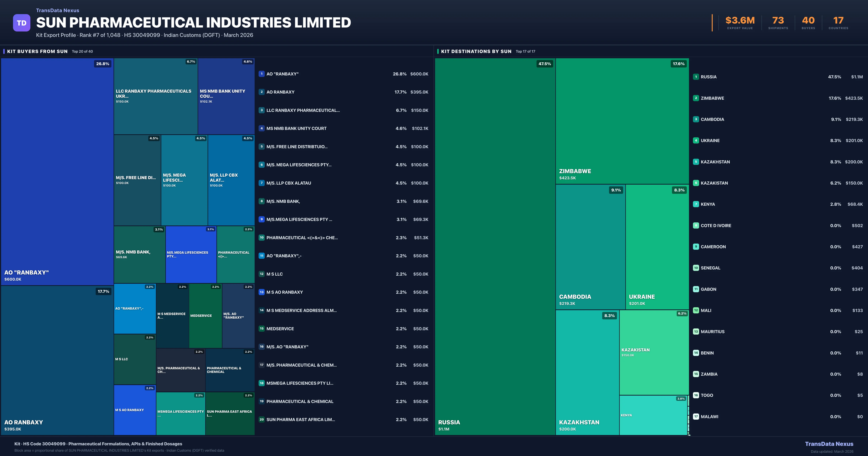The image size is (868, 456).
Task: Click rank 1 badge beside RUSSIA
Action: [696, 77]
